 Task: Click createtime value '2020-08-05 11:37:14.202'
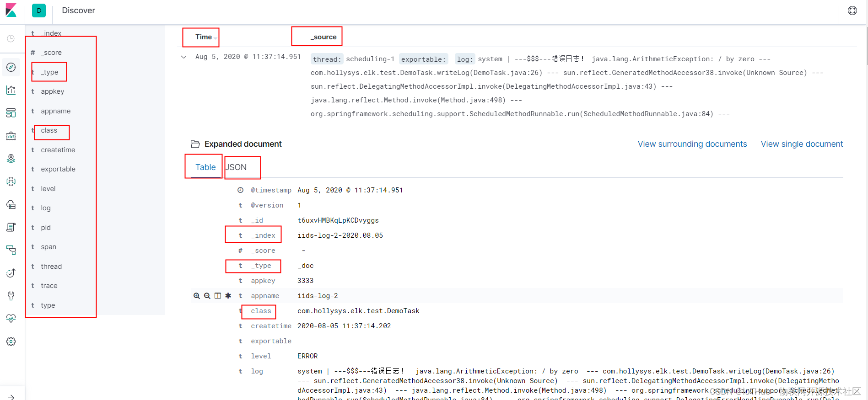[x=344, y=326]
